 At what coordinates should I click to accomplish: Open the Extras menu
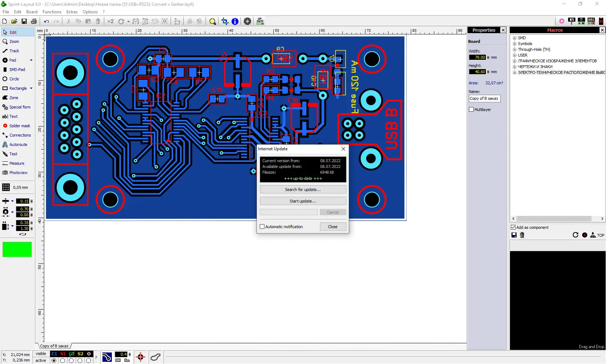coord(72,12)
